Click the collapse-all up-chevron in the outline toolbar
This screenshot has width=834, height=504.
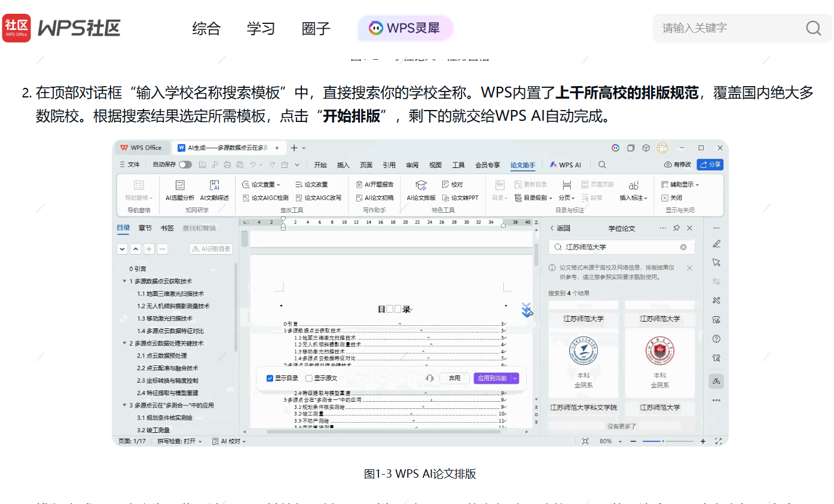tap(136, 249)
